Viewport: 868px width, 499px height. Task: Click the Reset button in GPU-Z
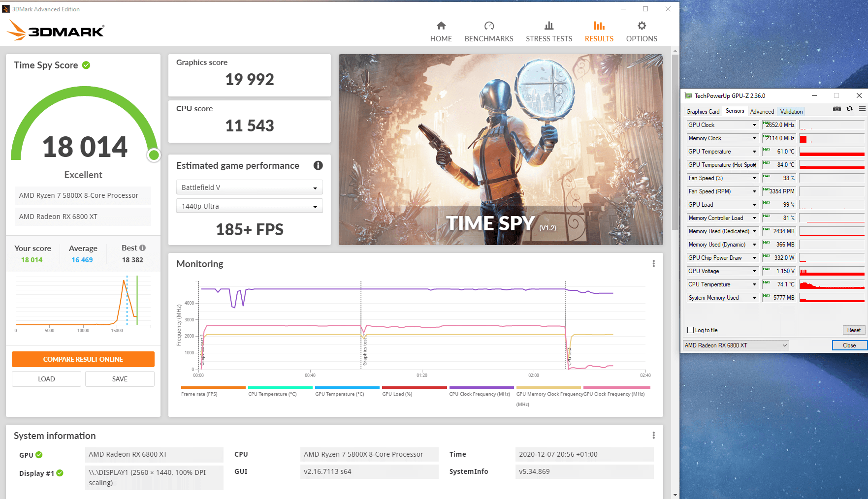(x=854, y=330)
